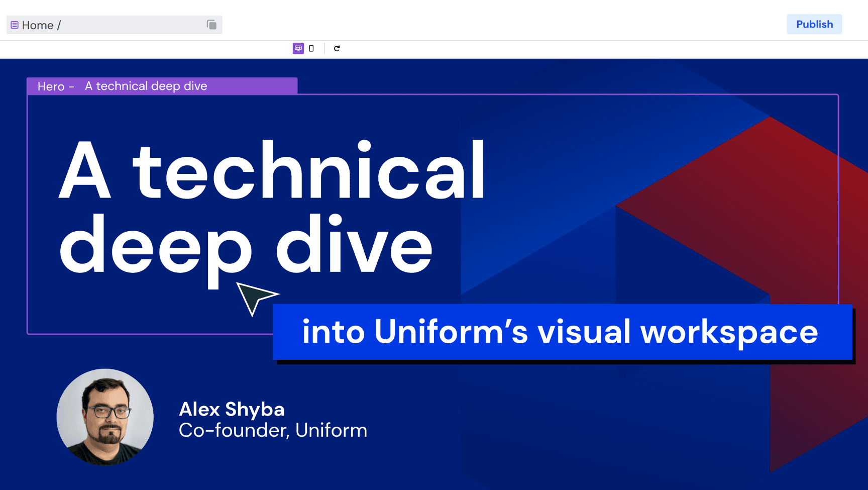
Task: Click 'A technical deep dive' in Hero label
Action: point(146,86)
